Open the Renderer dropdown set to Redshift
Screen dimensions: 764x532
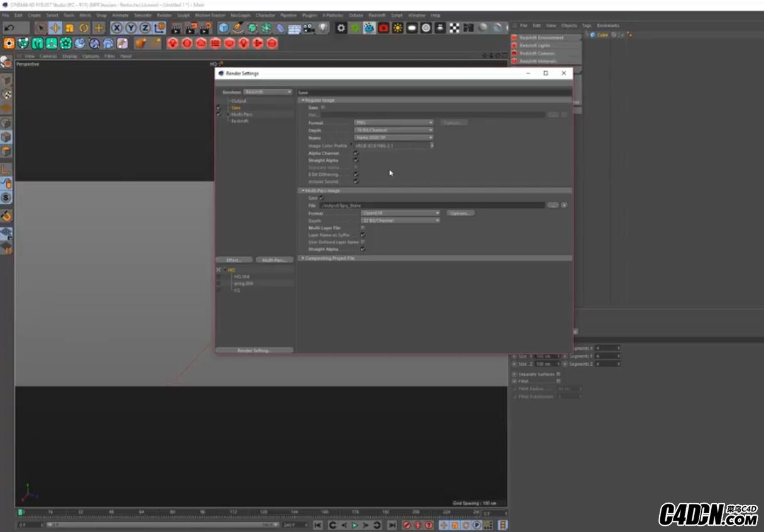click(268, 92)
